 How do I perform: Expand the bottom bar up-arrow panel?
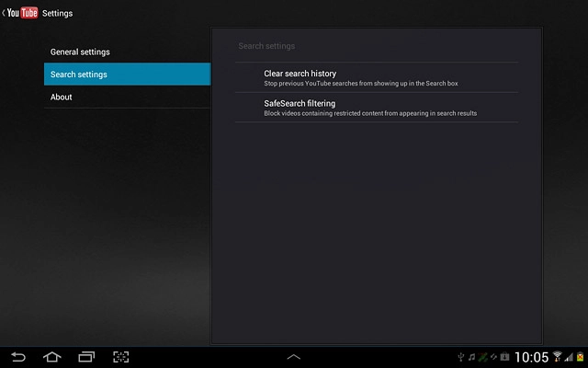coord(293,356)
